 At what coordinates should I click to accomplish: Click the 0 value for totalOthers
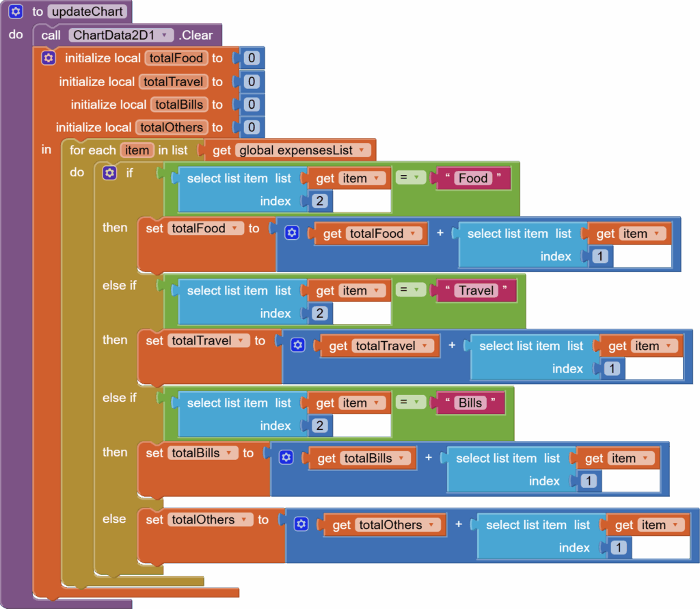[251, 127]
